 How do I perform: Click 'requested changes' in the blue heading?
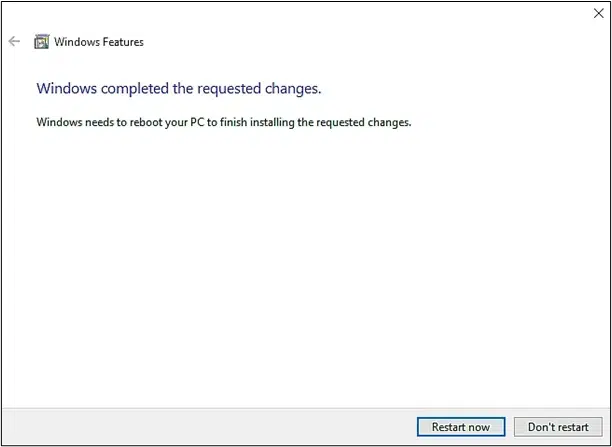coord(259,89)
